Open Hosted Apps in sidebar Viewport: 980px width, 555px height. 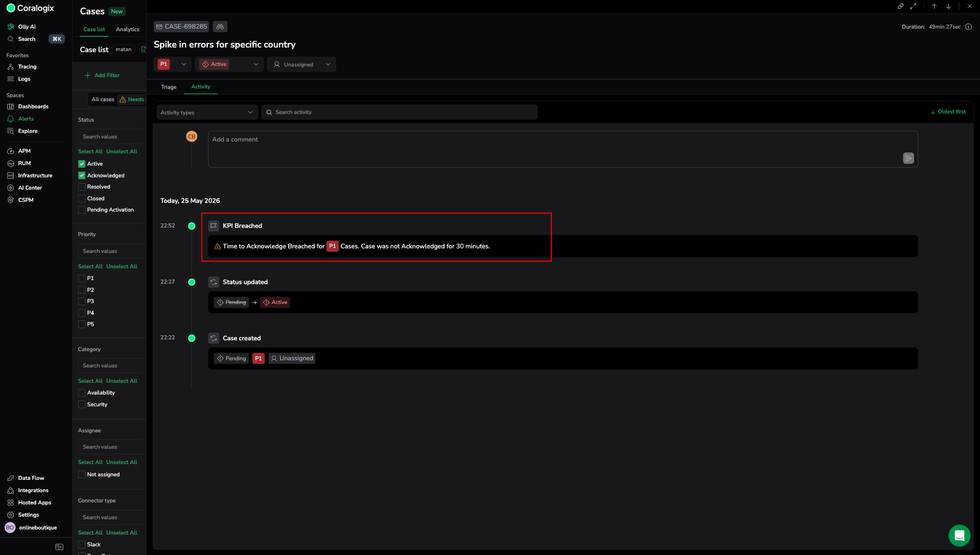pos(29,502)
